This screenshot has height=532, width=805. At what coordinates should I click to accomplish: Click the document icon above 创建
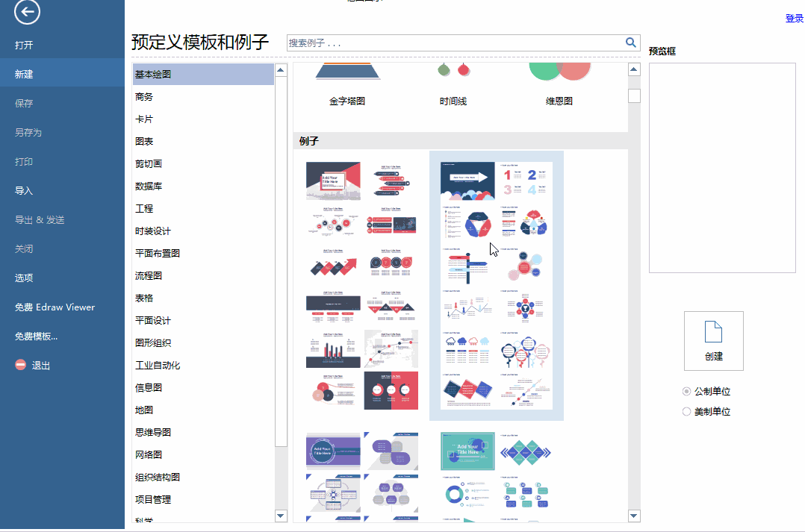point(713,333)
